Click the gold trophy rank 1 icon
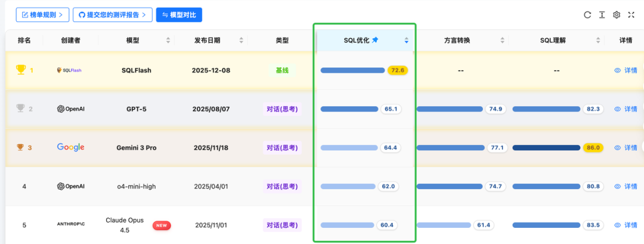The height and width of the screenshot is (244, 644). [x=20, y=70]
